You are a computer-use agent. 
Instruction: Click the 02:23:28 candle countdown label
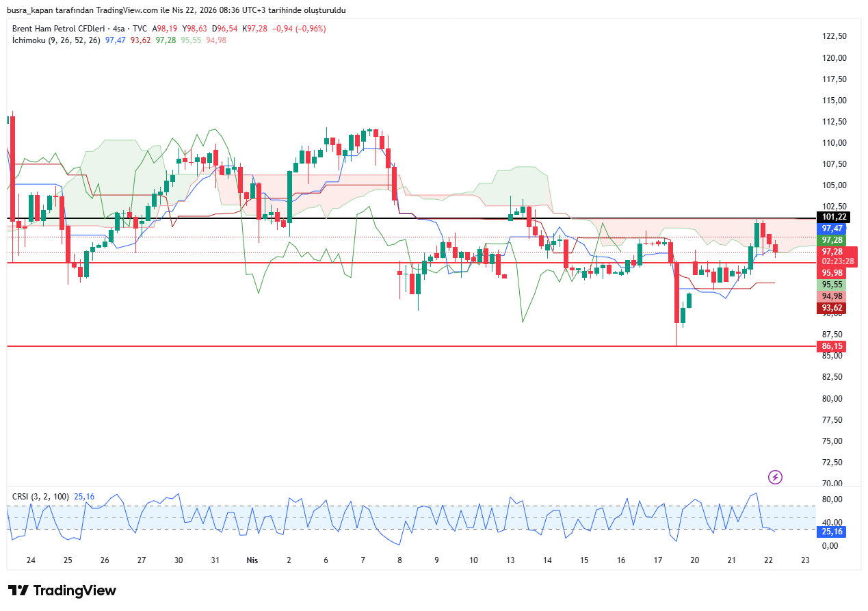837,261
